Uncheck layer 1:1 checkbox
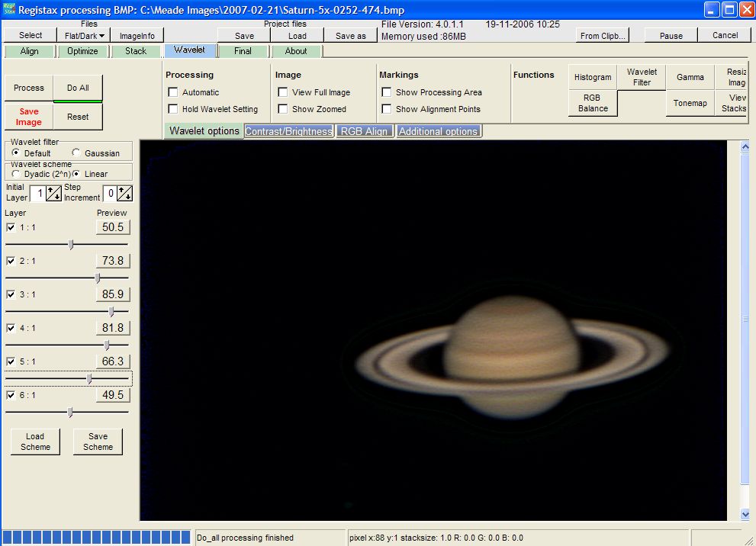Image resolution: width=756 pixels, height=546 pixels. pos(11,227)
